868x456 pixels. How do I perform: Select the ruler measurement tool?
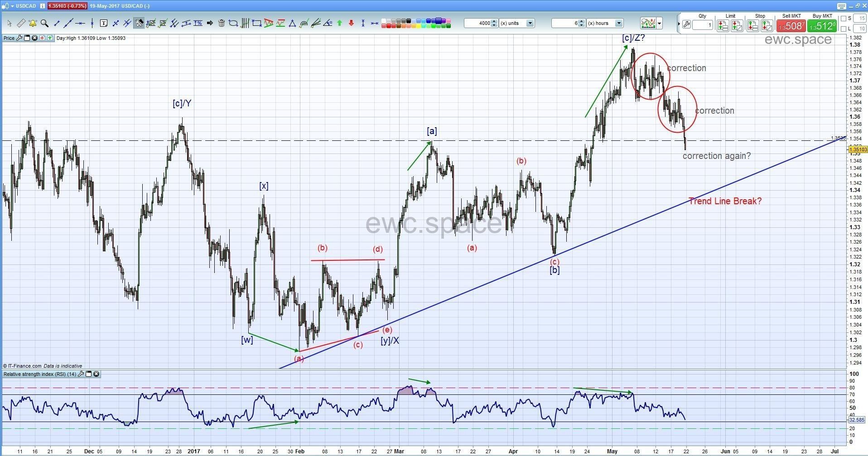tap(21, 23)
